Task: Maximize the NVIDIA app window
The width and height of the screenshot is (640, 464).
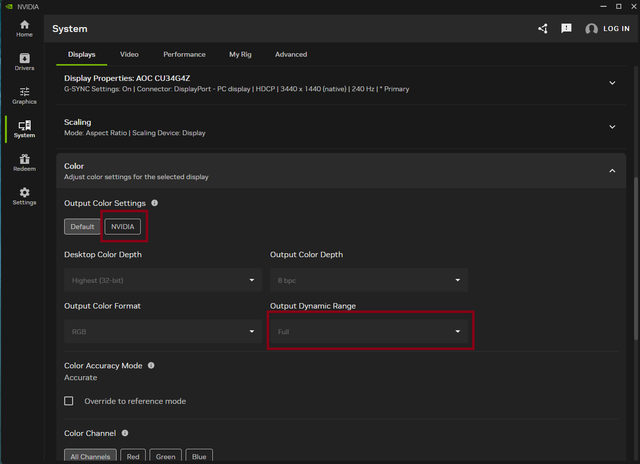Action: pyautogui.click(x=619, y=7)
